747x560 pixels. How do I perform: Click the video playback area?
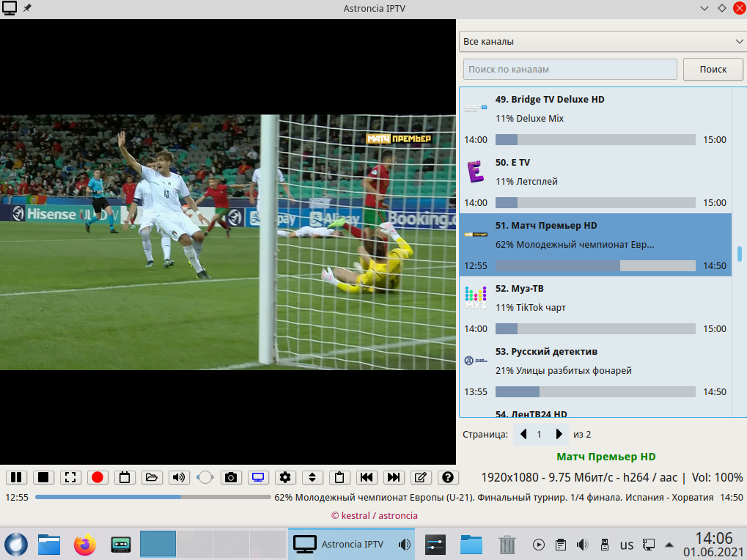(x=228, y=242)
